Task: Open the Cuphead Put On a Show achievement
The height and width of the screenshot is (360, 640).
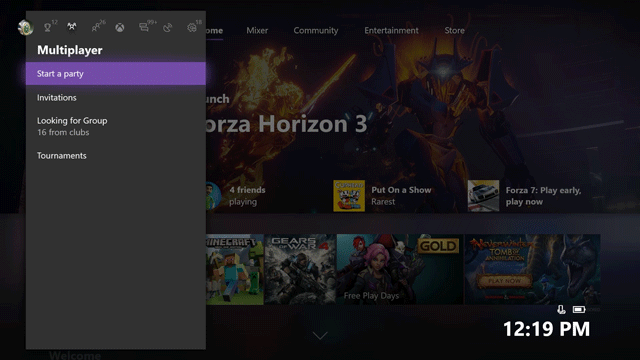Action: pos(382,196)
